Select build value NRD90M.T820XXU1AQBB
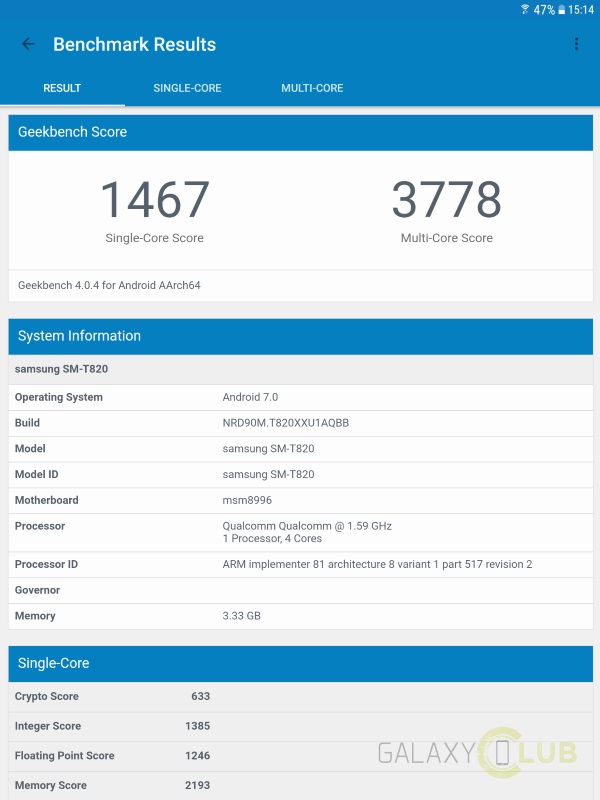The width and height of the screenshot is (600, 800). pos(286,423)
